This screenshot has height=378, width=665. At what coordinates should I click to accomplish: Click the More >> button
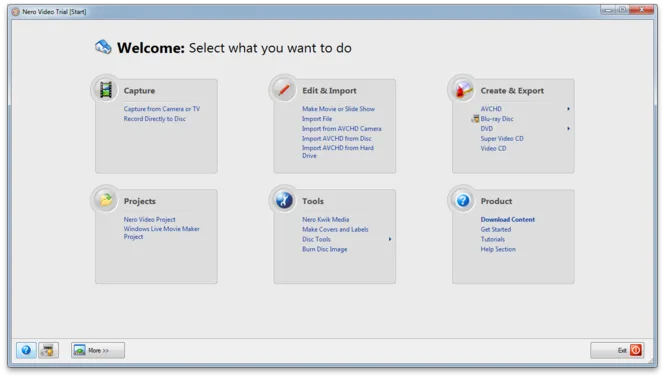point(98,350)
